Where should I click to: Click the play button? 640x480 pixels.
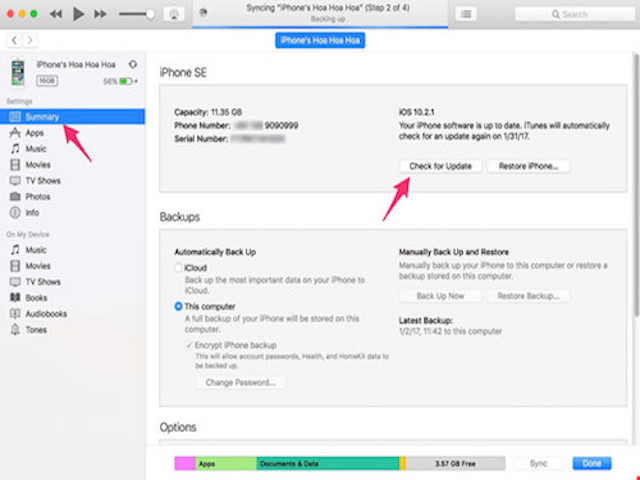pyautogui.click(x=78, y=14)
